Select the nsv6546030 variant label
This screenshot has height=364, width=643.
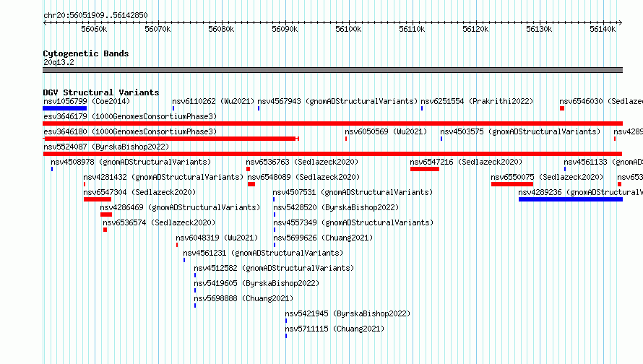(601, 101)
